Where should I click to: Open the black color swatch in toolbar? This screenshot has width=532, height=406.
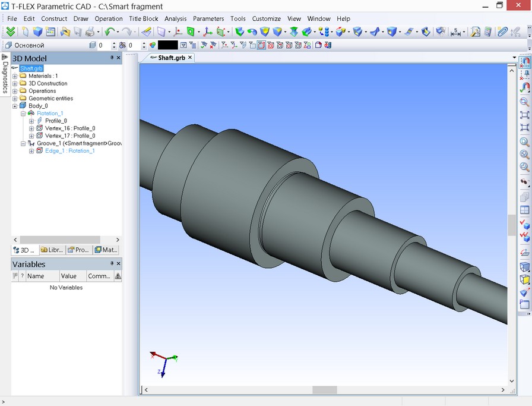(x=167, y=45)
